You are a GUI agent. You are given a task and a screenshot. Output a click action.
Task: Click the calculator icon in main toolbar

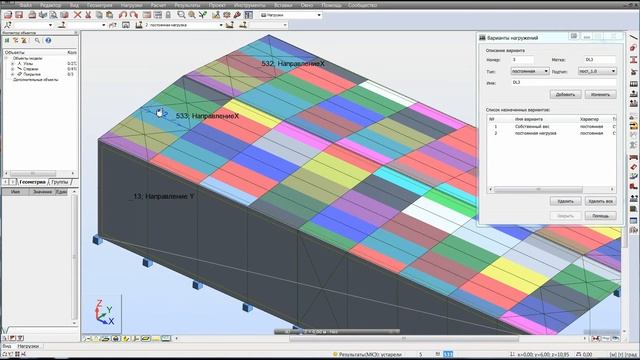pos(147,15)
